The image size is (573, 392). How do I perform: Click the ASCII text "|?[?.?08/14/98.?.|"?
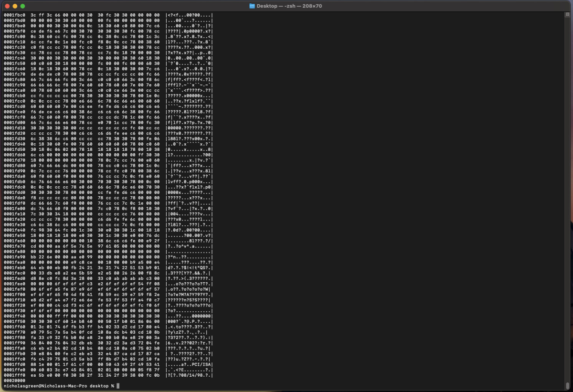(x=189, y=376)
